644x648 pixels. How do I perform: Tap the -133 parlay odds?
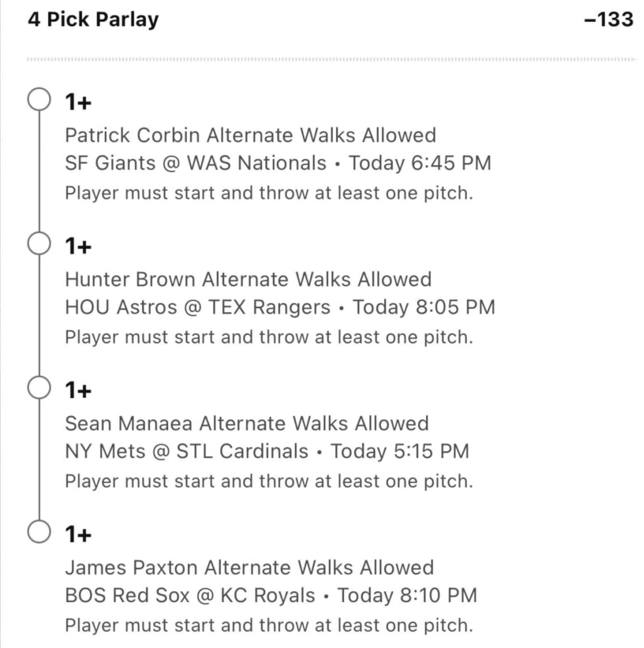[x=608, y=20]
